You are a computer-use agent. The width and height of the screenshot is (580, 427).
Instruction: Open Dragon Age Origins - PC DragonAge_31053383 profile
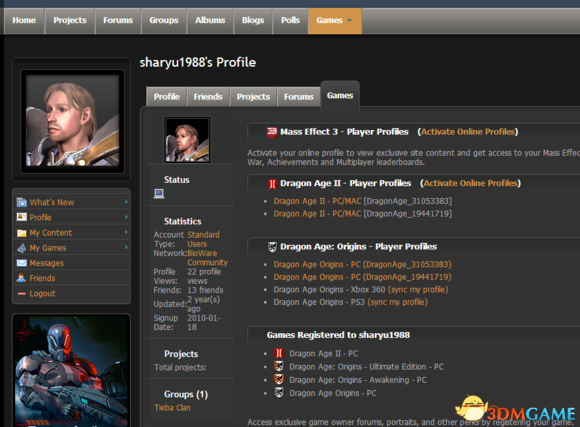[x=362, y=265]
